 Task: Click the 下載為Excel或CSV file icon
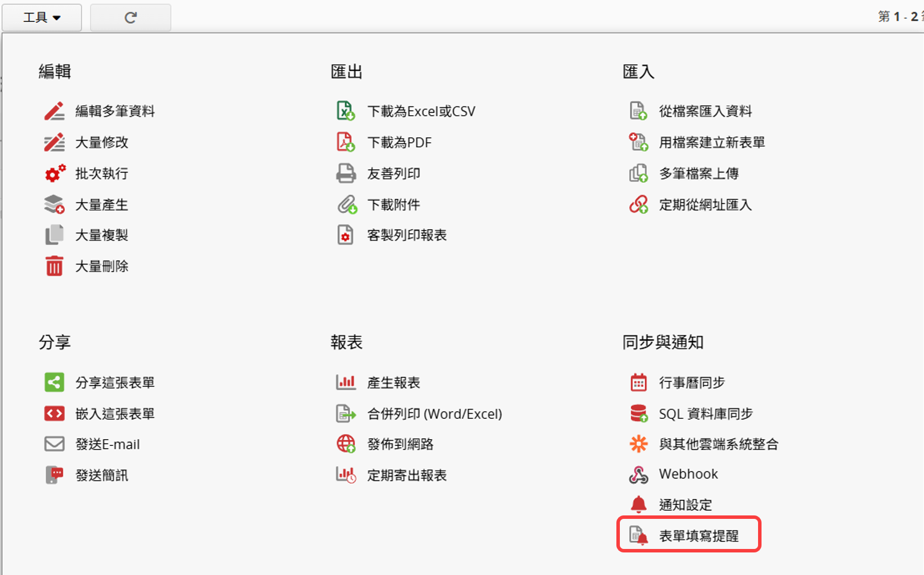coord(346,110)
